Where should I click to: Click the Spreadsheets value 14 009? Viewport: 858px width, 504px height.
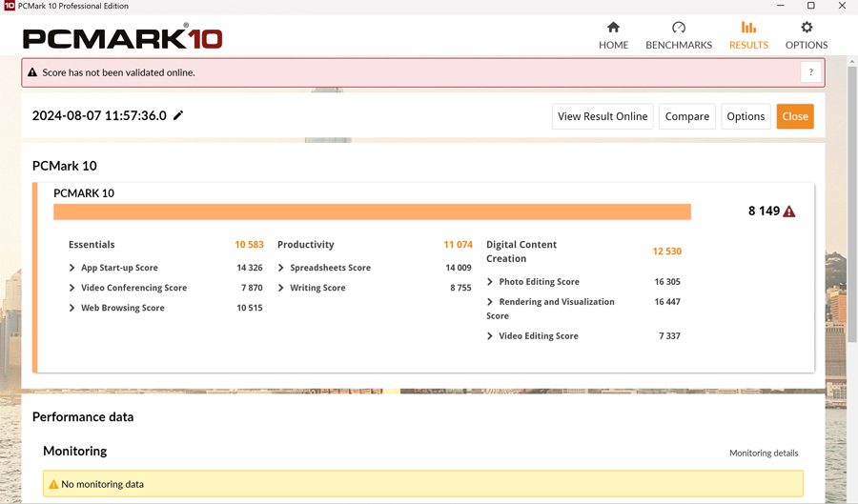pyautogui.click(x=458, y=268)
